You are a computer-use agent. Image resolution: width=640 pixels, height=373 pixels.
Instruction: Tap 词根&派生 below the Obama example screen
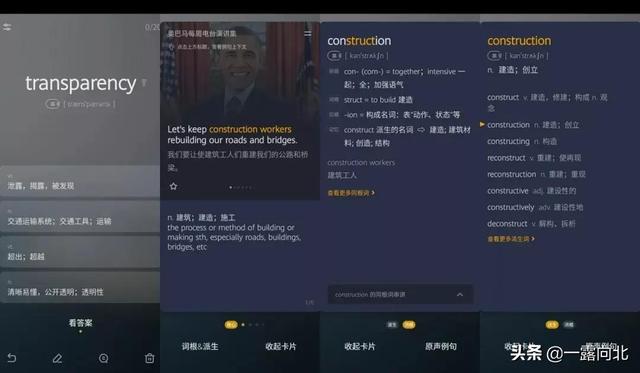click(x=200, y=346)
